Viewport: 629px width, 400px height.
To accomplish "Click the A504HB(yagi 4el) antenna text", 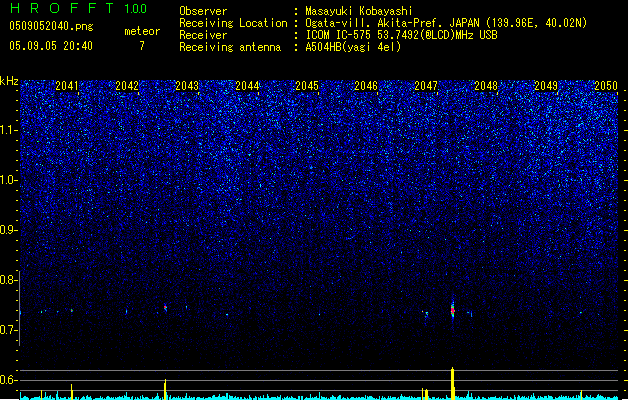I will coord(353,47).
